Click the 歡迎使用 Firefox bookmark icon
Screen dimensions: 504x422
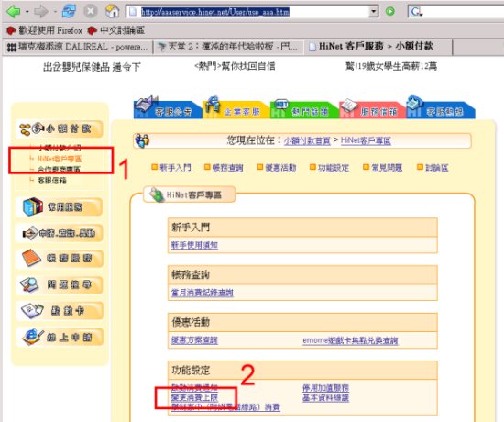[11, 30]
